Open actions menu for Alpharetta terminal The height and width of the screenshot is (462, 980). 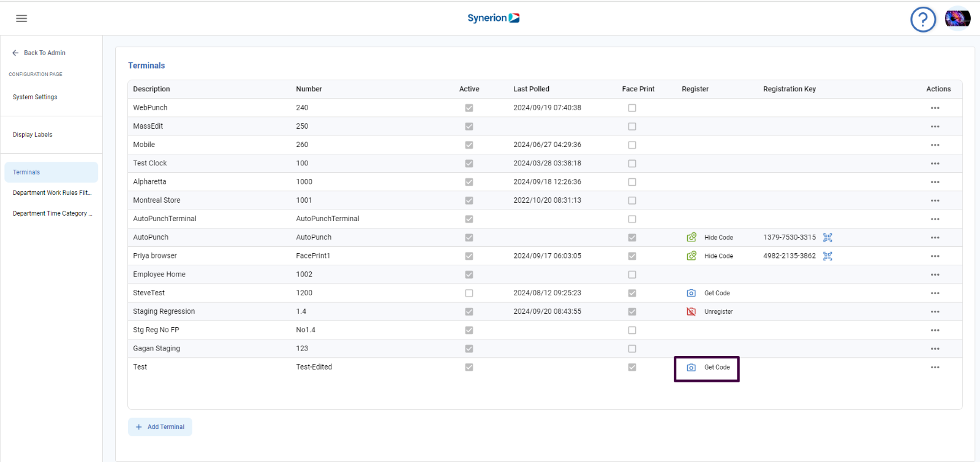(x=935, y=182)
